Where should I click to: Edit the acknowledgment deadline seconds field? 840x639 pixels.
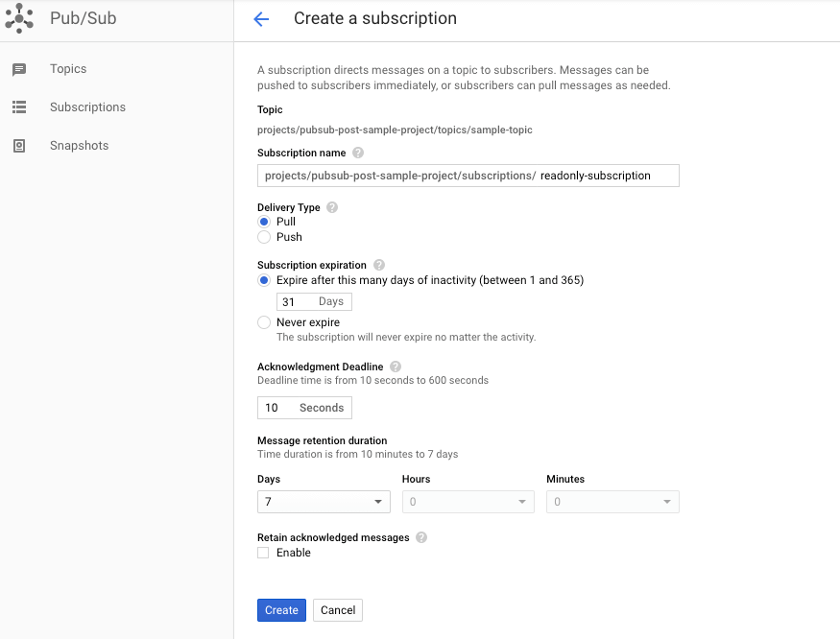click(304, 408)
